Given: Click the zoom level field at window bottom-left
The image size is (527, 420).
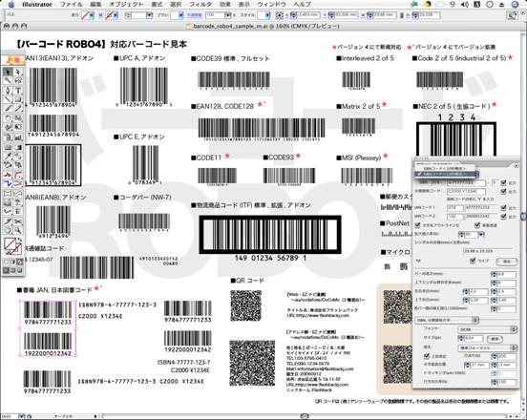Looking at the screenshot, I should tap(10, 416).
